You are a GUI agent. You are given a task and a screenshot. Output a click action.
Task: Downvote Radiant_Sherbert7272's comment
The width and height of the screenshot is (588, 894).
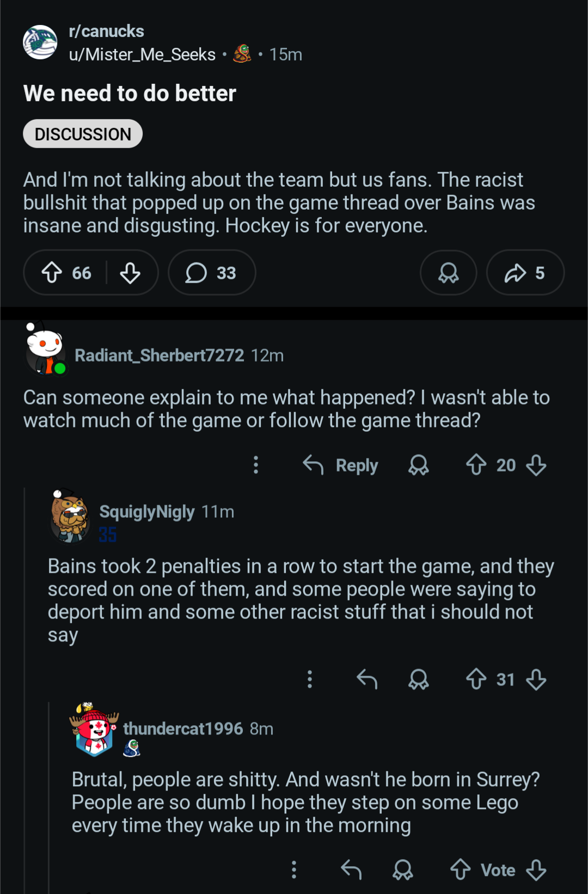536,465
